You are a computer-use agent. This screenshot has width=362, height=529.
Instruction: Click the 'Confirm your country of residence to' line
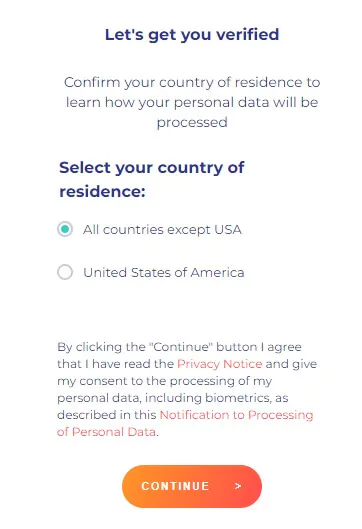[x=192, y=82]
